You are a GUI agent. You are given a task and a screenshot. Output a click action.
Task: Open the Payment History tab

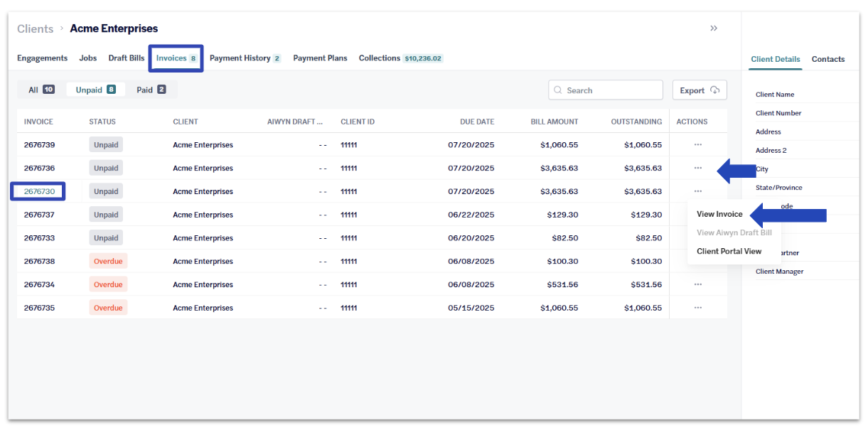click(245, 58)
